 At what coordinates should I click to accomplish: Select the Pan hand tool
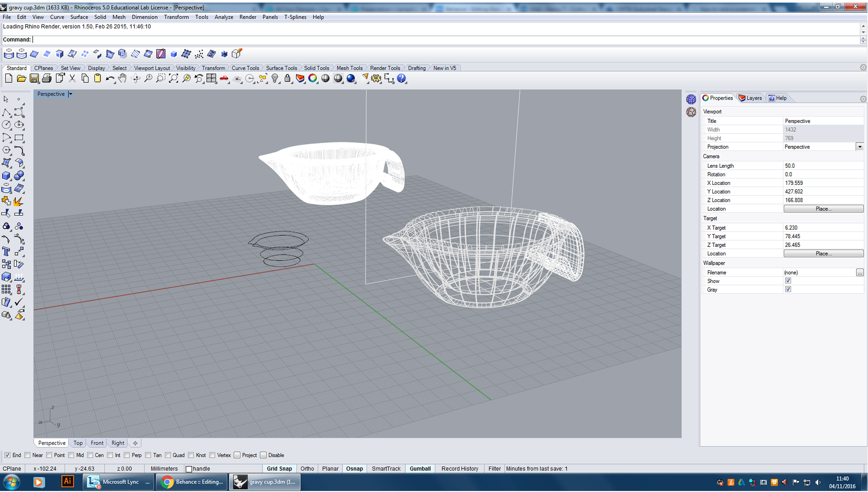point(122,78)
